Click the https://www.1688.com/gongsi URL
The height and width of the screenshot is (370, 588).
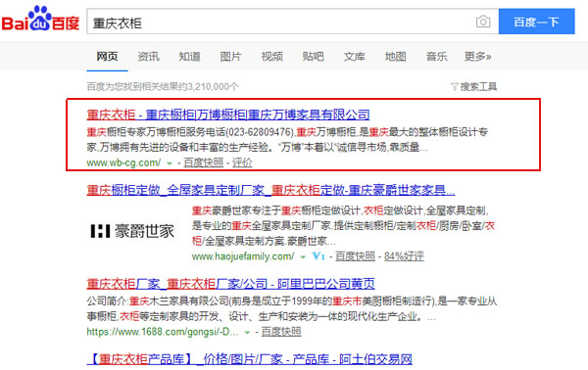click(163, 332)
